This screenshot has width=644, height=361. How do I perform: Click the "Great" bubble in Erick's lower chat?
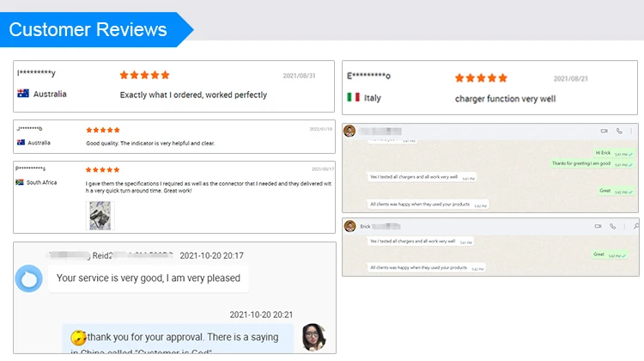610,254
